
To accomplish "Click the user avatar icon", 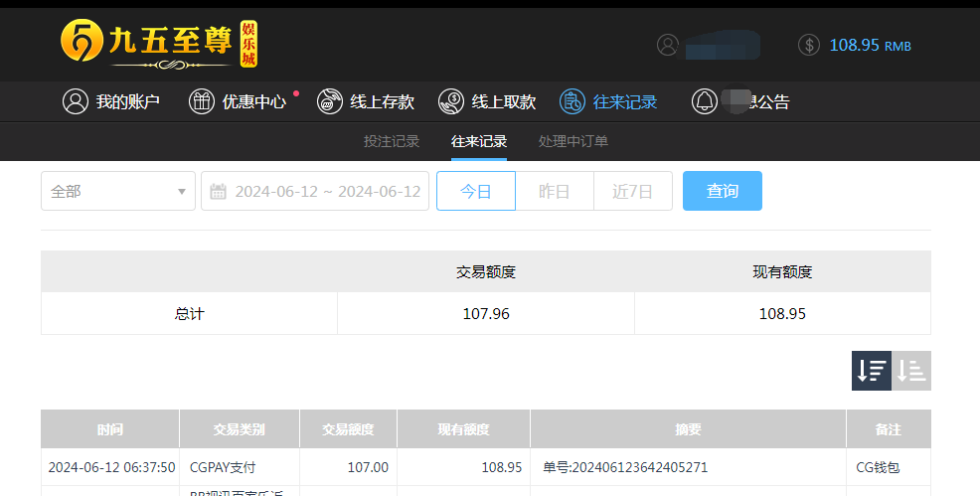I will pyautogui.click(x=668, y=45).
